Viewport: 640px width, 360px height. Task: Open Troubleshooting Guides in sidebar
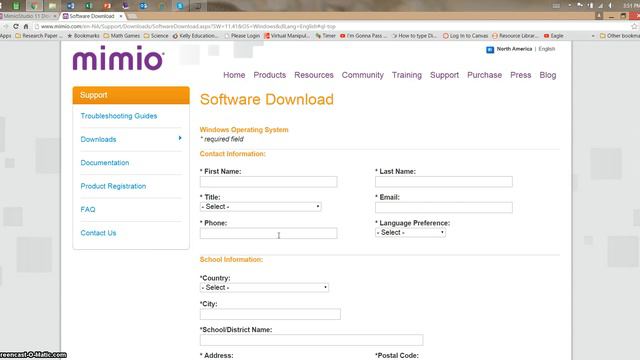coord(119,116)
